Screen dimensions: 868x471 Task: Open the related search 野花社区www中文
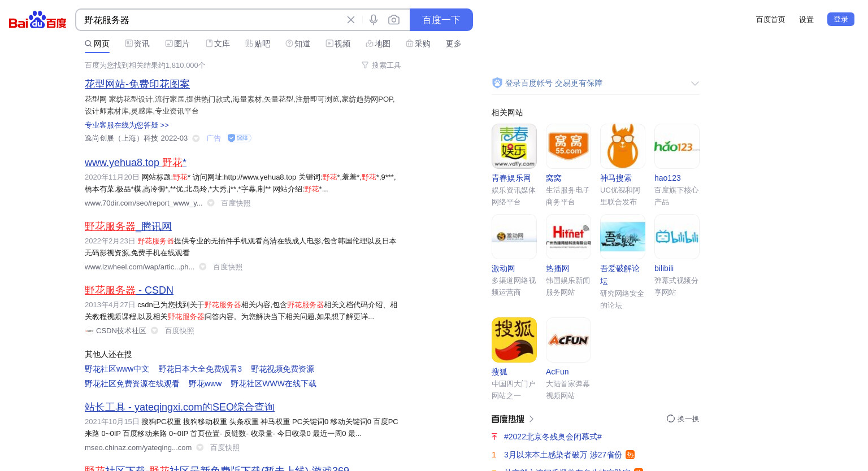pyautogui.click(x=117, y=369)
